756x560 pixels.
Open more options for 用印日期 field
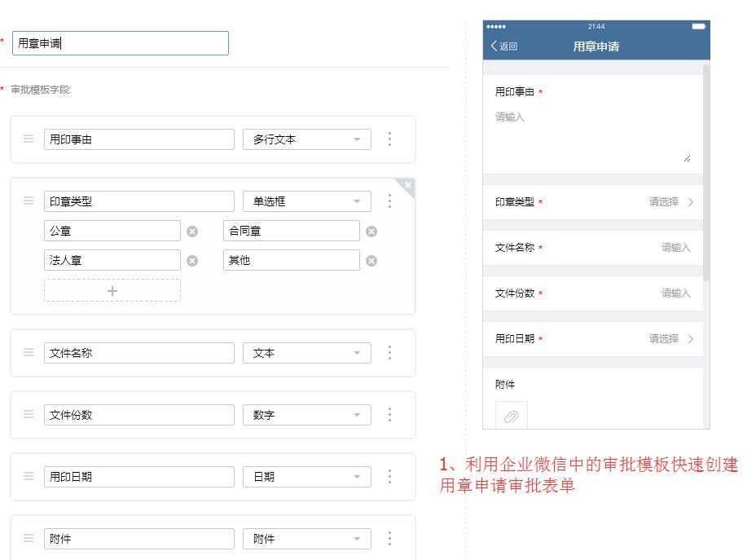point(389,477)
